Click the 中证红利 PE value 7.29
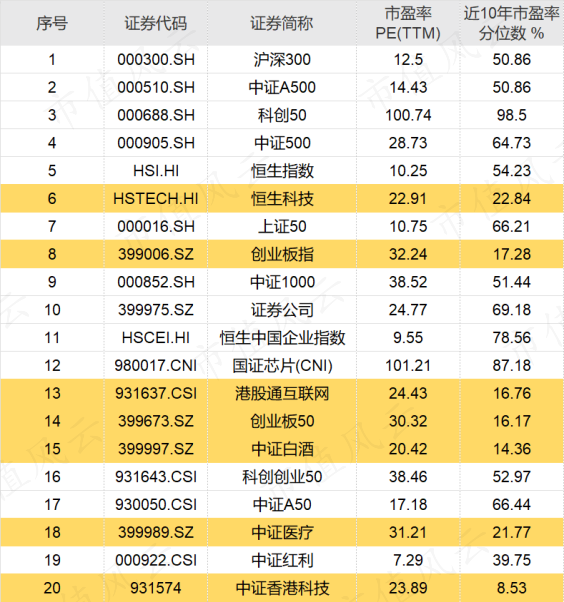Image resolution: width=564 pixels, height=602 pixels. (408, 560)
